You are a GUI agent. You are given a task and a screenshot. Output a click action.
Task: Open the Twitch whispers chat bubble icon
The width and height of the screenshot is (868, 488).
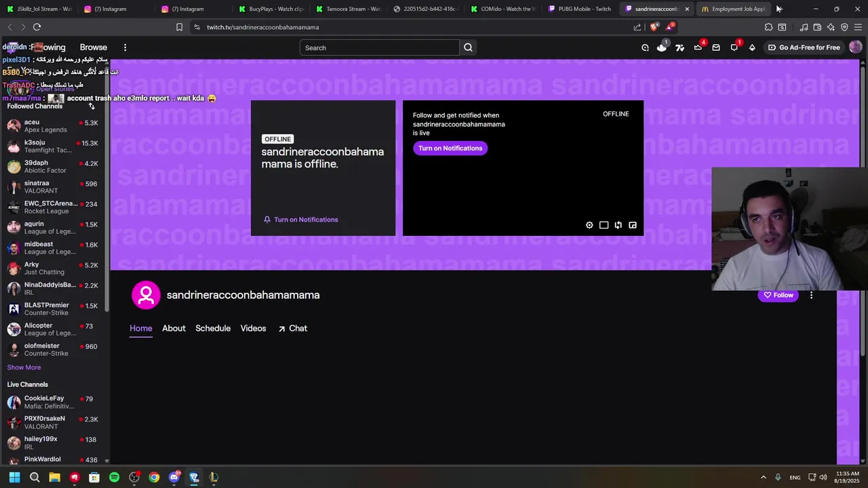coord(734,47)
